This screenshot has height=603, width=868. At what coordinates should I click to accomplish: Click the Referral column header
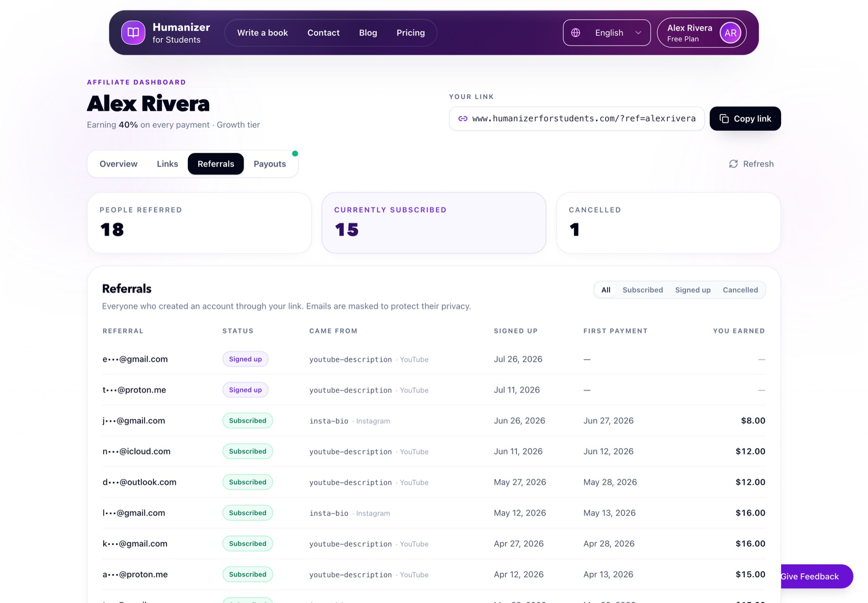(123, 331)
